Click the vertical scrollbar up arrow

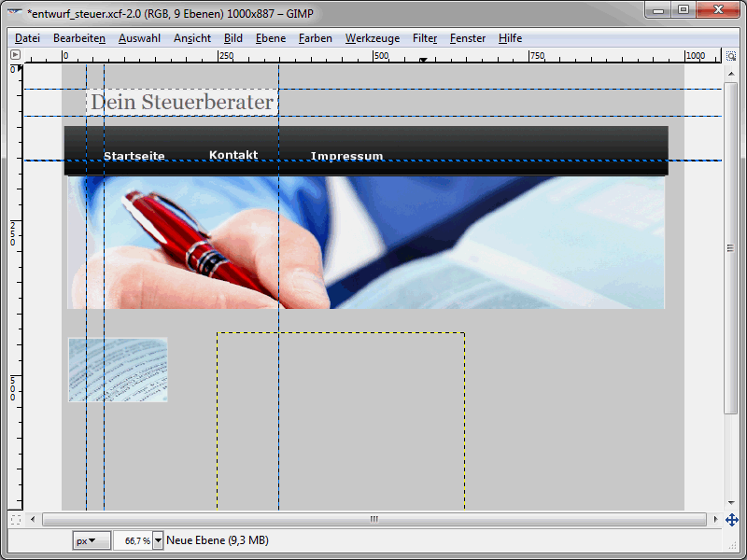(731, 74)
